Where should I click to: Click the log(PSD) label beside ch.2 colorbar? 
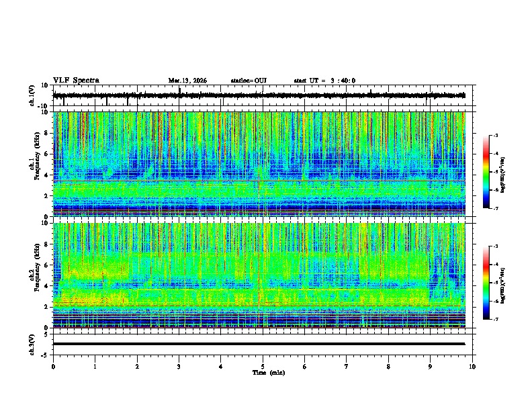(x=502, y=285)
